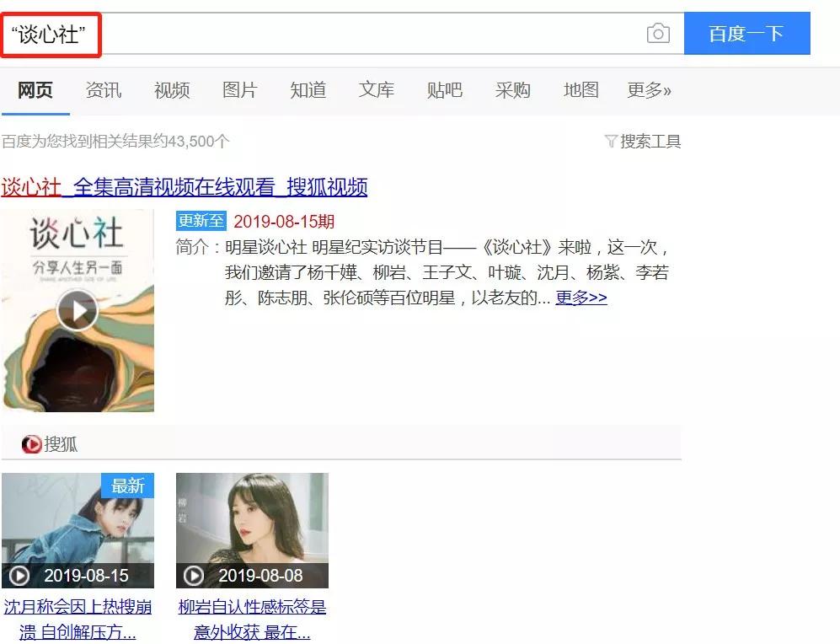The width and height of the screenshot is (840, 644).
Task: Click the 更新至 label badge
Action: pyautogui.click(x=201, y=221)
